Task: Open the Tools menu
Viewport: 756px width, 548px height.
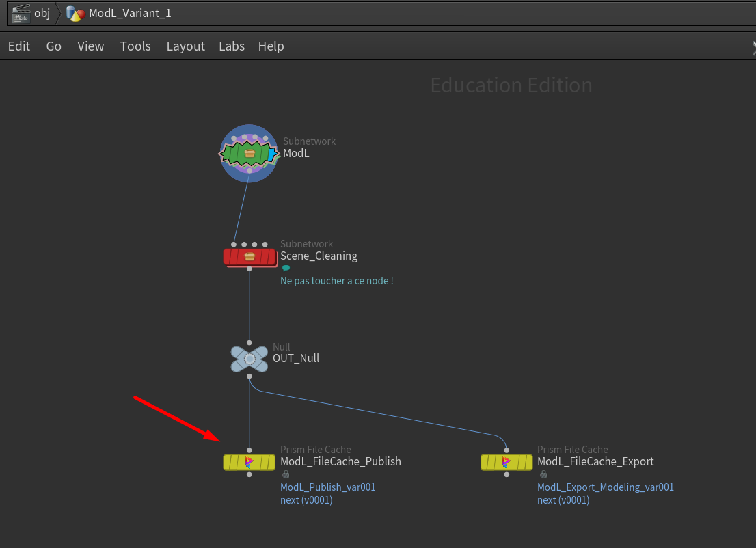Action: point(135,46)
